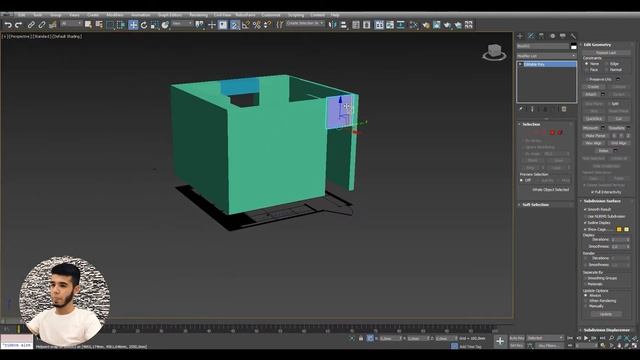Expand the Subdivision Displacement rollout
This screenshot has height=360, width=640.
(x=606, y=330)
